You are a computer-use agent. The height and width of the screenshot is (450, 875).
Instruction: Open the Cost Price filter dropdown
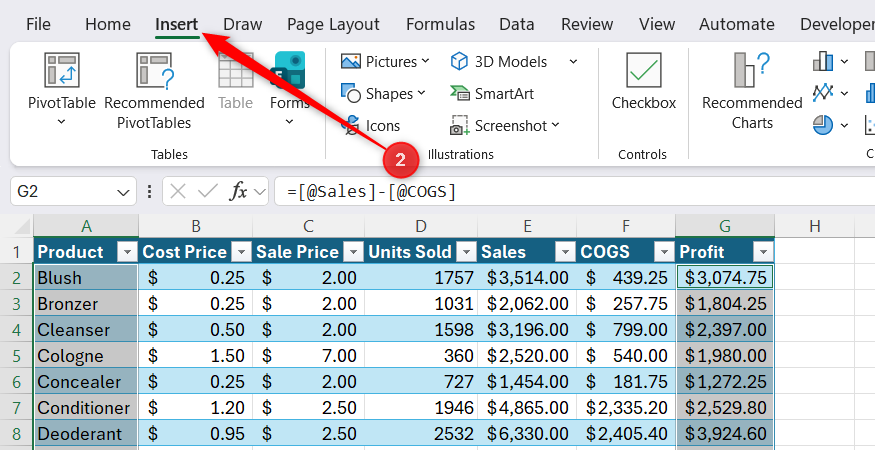coord(241,252)
